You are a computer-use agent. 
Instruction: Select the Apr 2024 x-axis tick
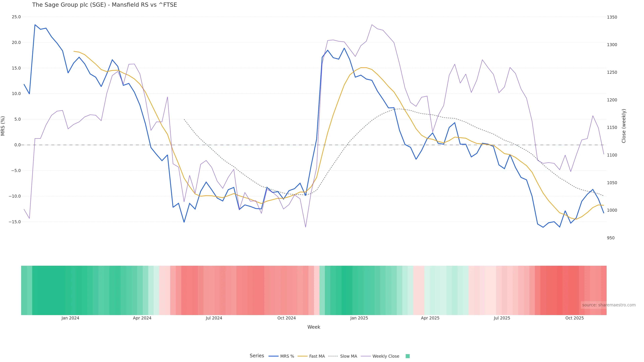(142, 318)
